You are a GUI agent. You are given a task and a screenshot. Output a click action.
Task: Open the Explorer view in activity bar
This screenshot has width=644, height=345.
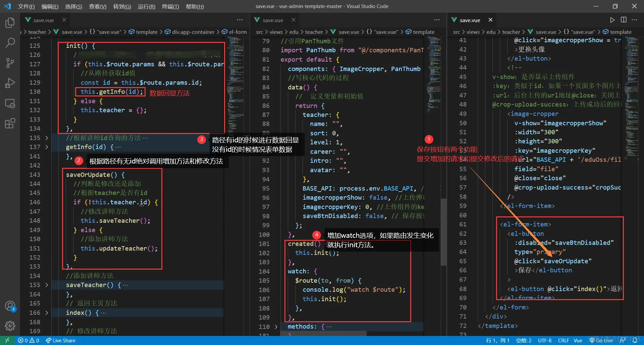pos(10,23)
